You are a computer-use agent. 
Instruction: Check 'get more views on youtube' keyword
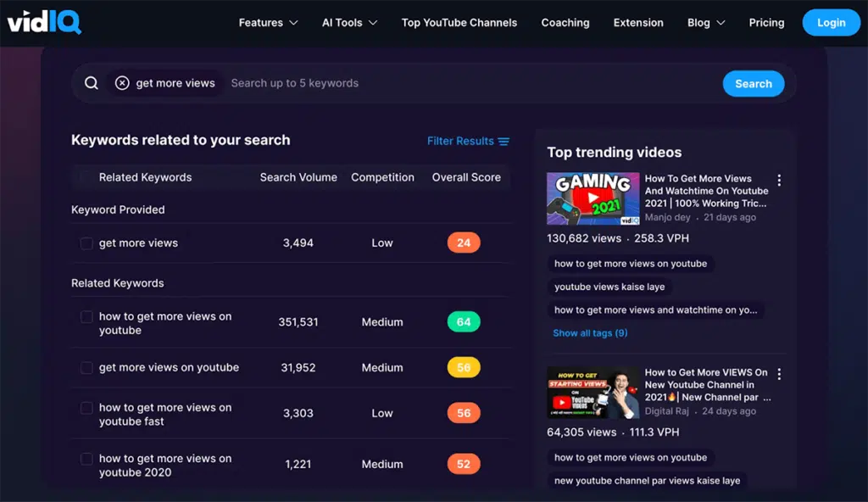(86, 367)
